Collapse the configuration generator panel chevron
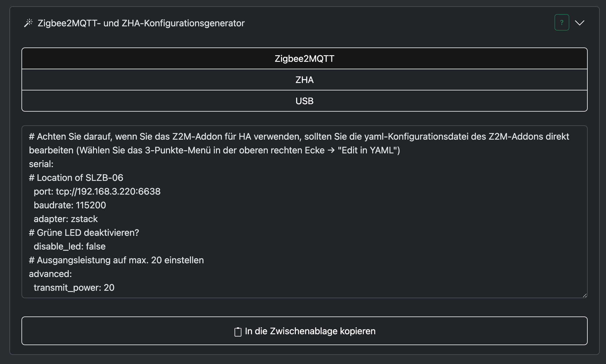Viewport: 606px width, 364px height. tap(579, 23)
